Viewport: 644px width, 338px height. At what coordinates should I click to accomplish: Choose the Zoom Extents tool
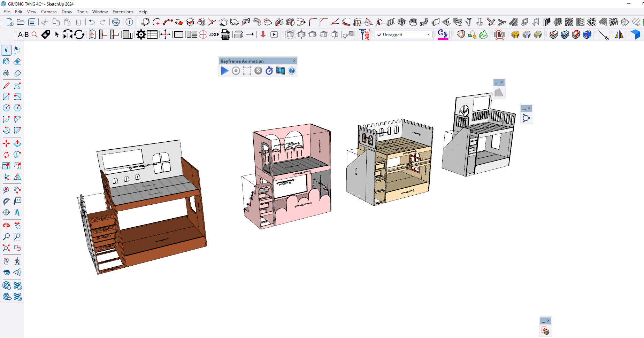click(x=6, y=248)
